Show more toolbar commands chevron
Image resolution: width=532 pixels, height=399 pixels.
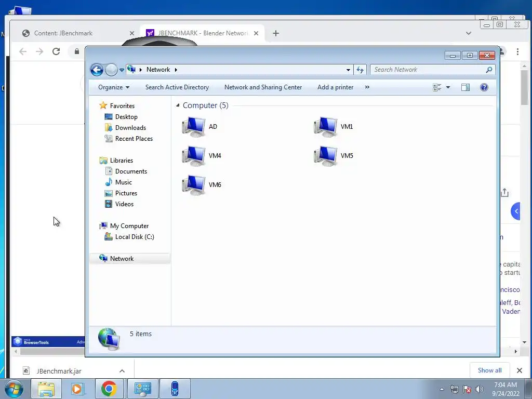tap(367, 87)
